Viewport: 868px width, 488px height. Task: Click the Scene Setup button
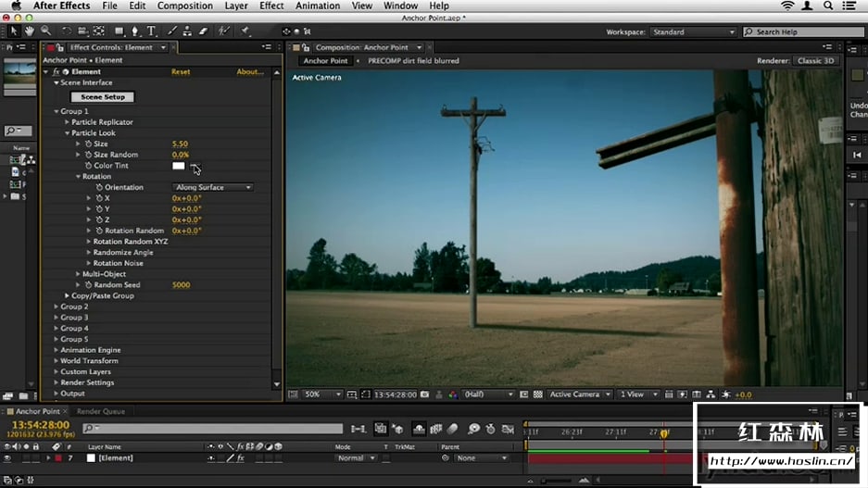[103, 97]
